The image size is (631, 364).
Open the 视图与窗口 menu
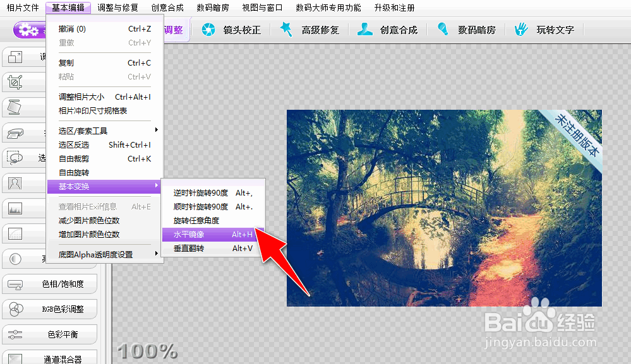[x=261, y=8]
